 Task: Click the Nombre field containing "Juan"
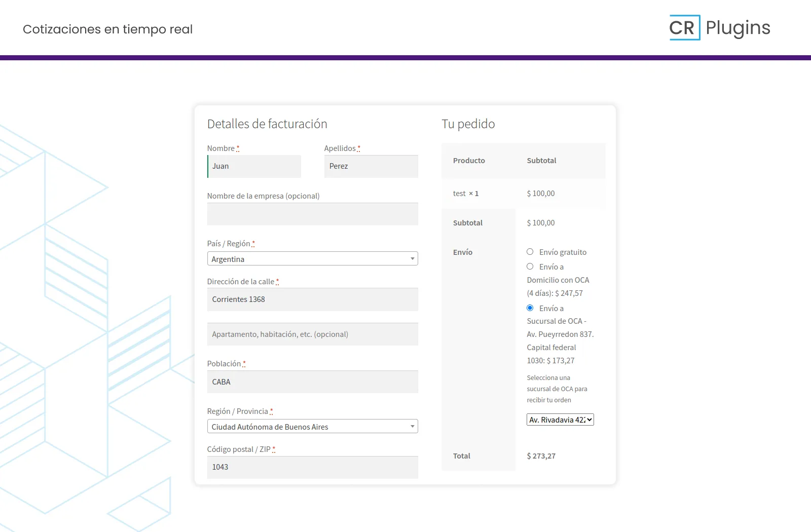[254, 166]
